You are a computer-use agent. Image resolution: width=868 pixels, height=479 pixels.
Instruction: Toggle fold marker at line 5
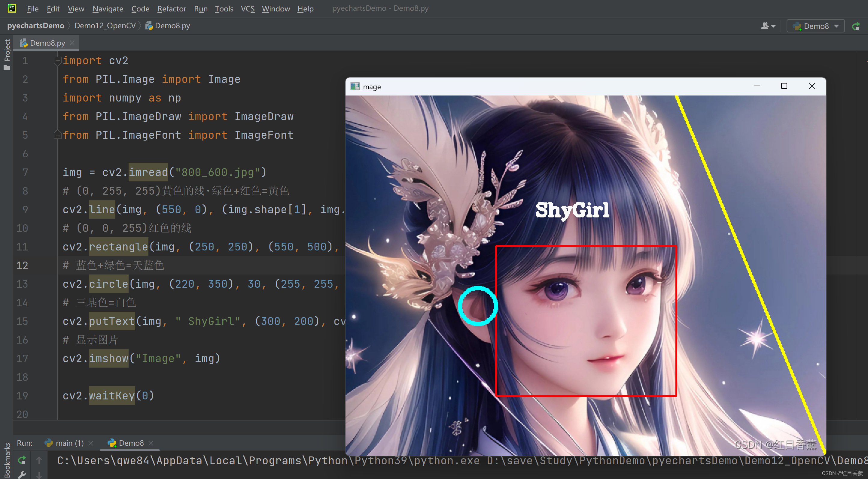point(57,135)
